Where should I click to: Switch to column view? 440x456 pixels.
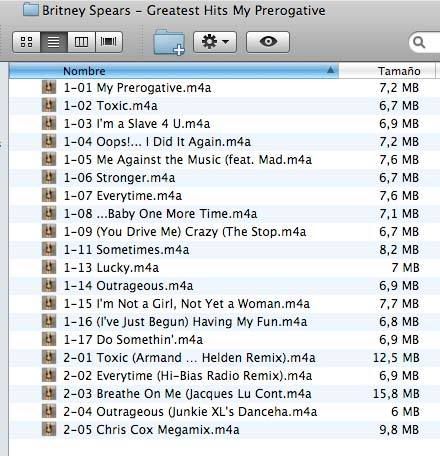point(81,42)
